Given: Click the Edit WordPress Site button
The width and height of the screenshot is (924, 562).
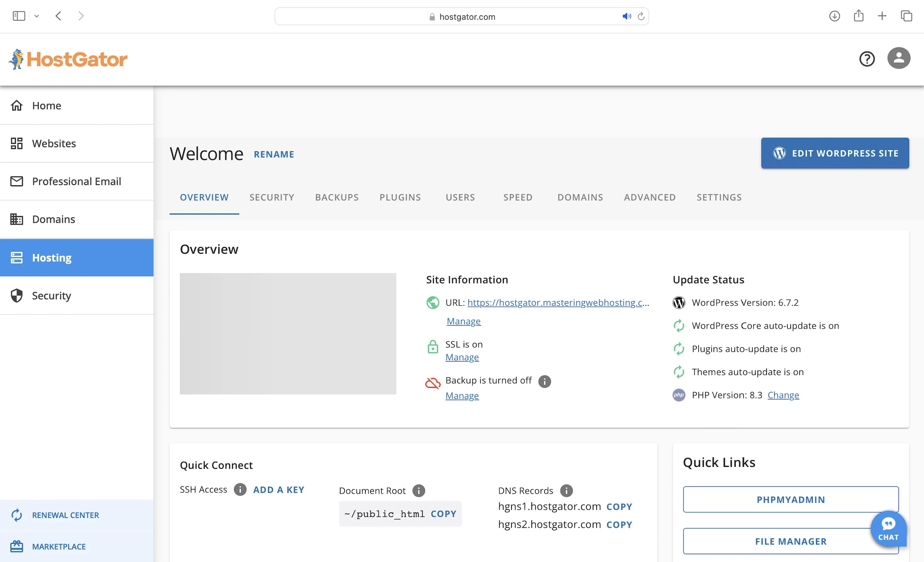Looking at the screenshot, I should coord(835,153).
